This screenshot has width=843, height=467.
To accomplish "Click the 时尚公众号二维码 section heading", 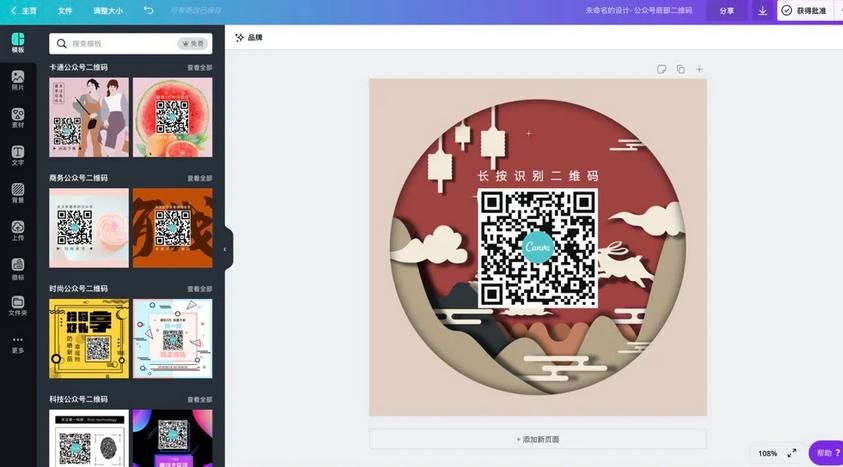I will coord(78,289).
